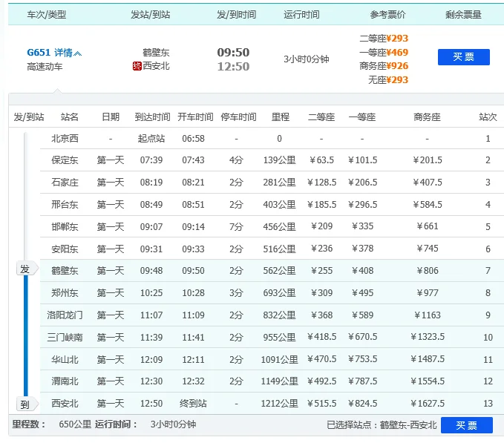Click 已选择站点：鹤壁东-西安北 text
Viewport: 504px width, 443px height.
pyautogui.click(x=382, y=425)
